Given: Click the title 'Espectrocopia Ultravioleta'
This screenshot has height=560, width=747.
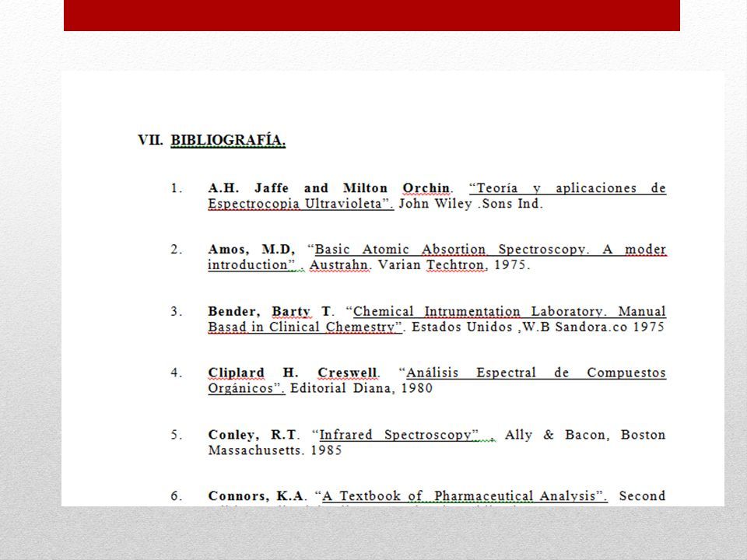Looking at the screenshot, I should (296, 203).
